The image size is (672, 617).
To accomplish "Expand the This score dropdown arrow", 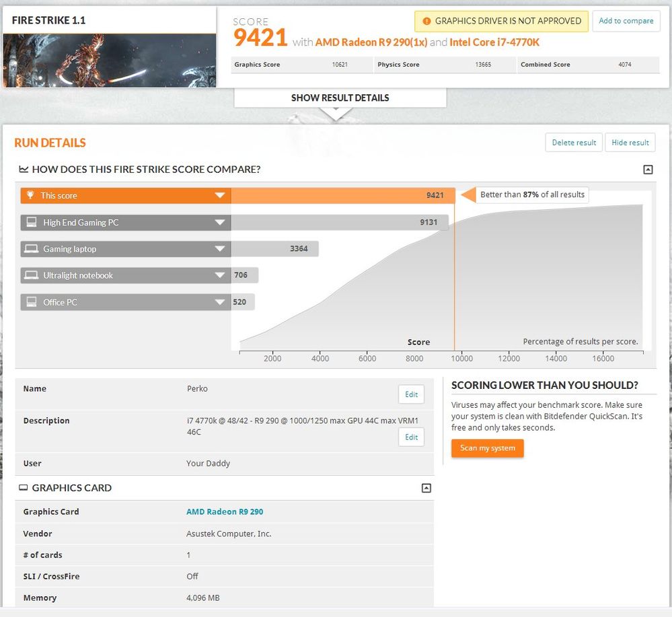I will 220,195.
